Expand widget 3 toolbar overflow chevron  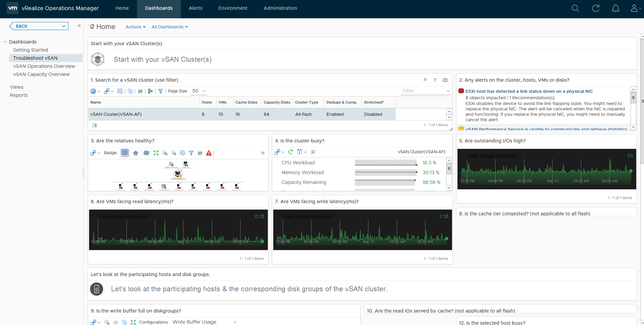click(263, 153)
